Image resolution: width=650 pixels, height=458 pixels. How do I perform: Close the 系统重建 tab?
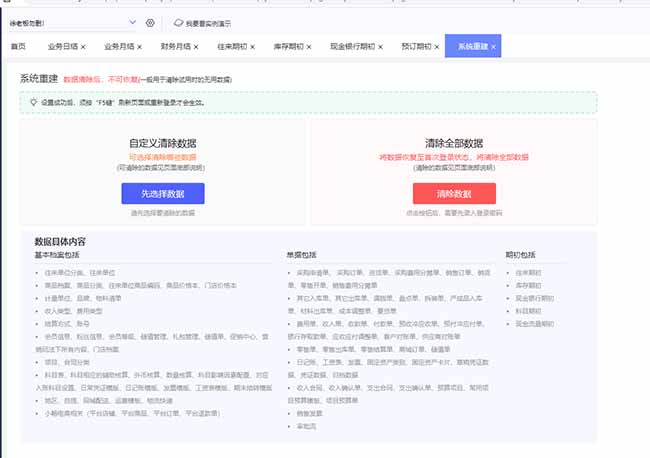[x=493, y=47]
